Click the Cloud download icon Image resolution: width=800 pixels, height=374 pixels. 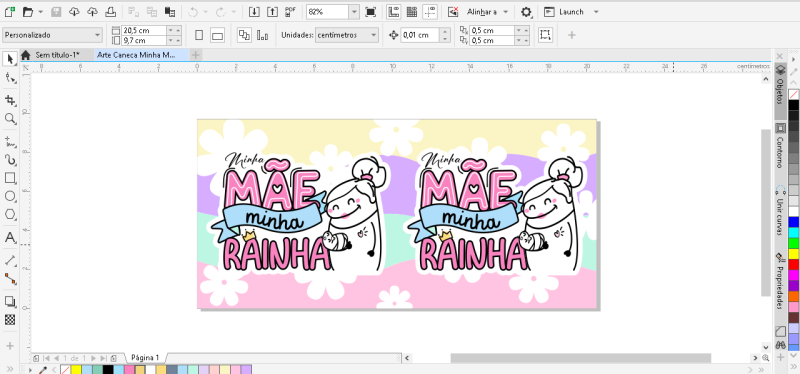tap(74, 11)
